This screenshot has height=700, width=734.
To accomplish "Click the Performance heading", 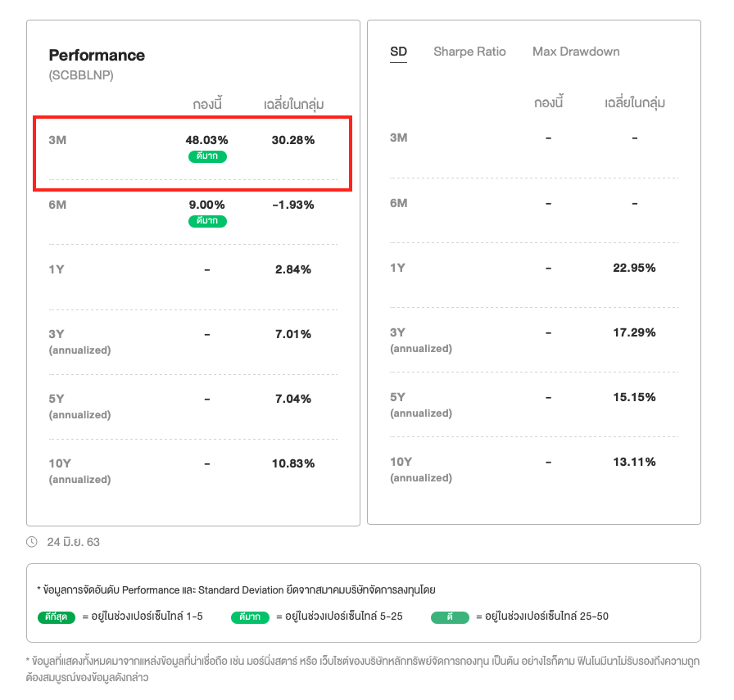I will 97,56.
